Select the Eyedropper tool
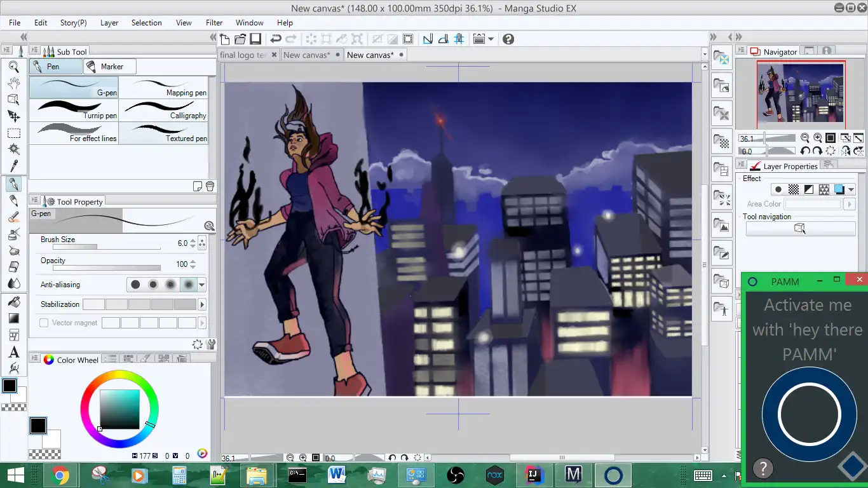This screenshot has height=488, width=868. coord(13,166)
